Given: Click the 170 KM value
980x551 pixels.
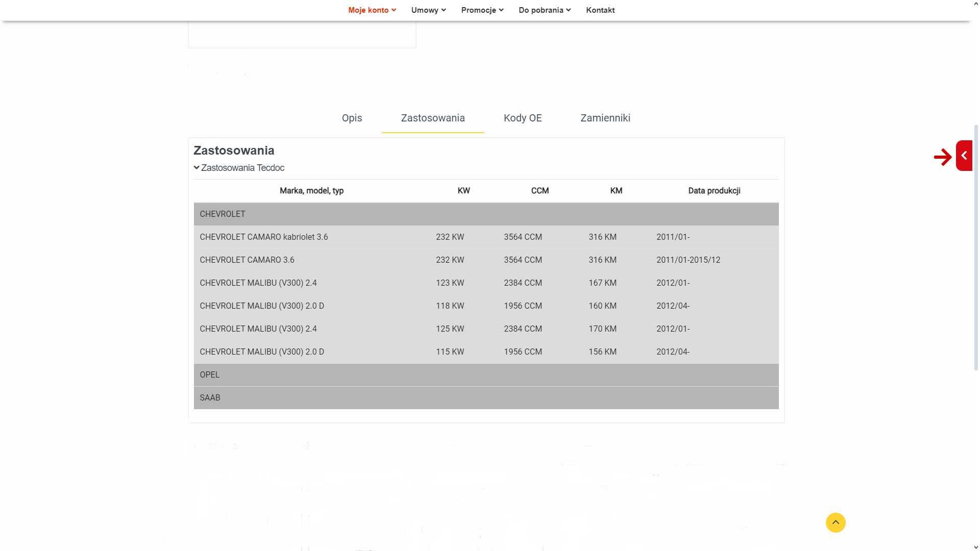Looking at the screenshot, I should click(x=602, y=329).
